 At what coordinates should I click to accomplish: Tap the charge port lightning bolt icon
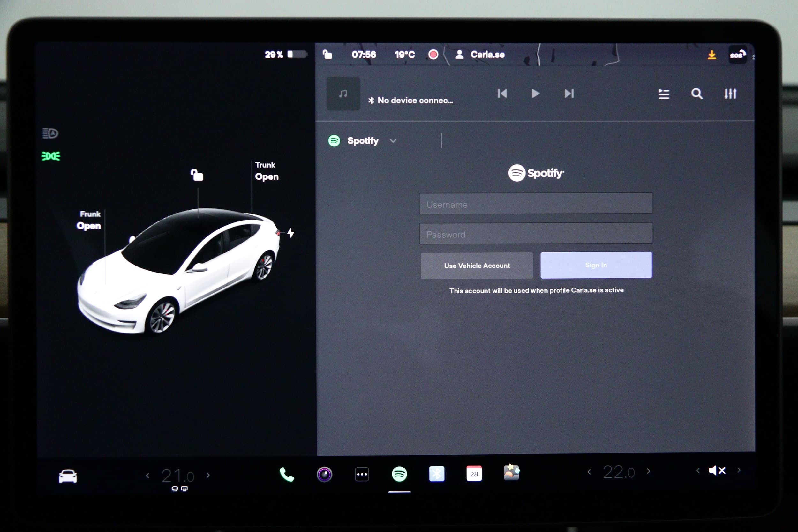click(291, 233)
